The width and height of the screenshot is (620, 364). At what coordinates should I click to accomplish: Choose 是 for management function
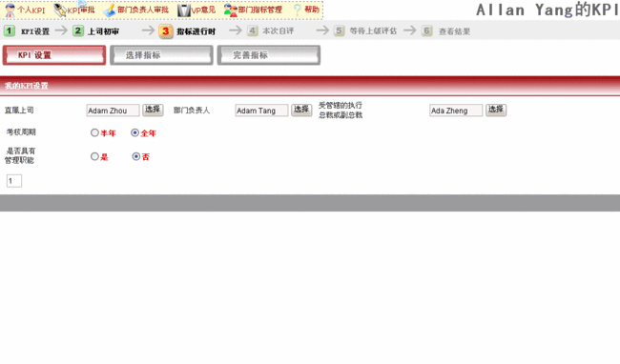(x=94, y=156)
